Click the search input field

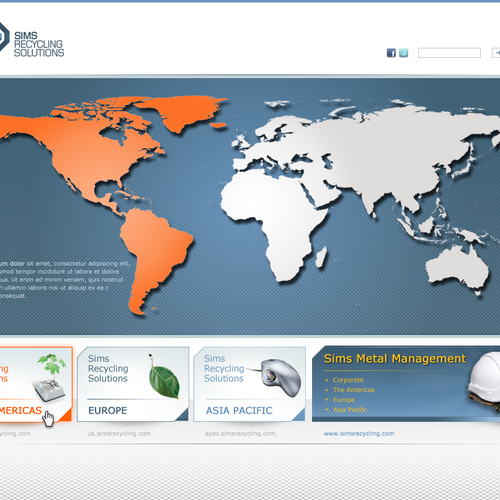coord(449,53)
